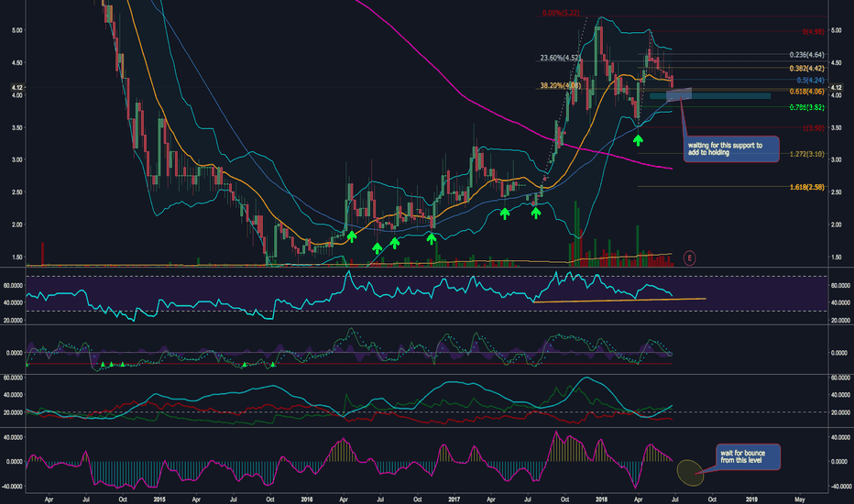The height and width of the screenshot is (504, 854).
Task: Click the yellow ellipse drawn on the bottom oscillator
Action: point(690,473)
